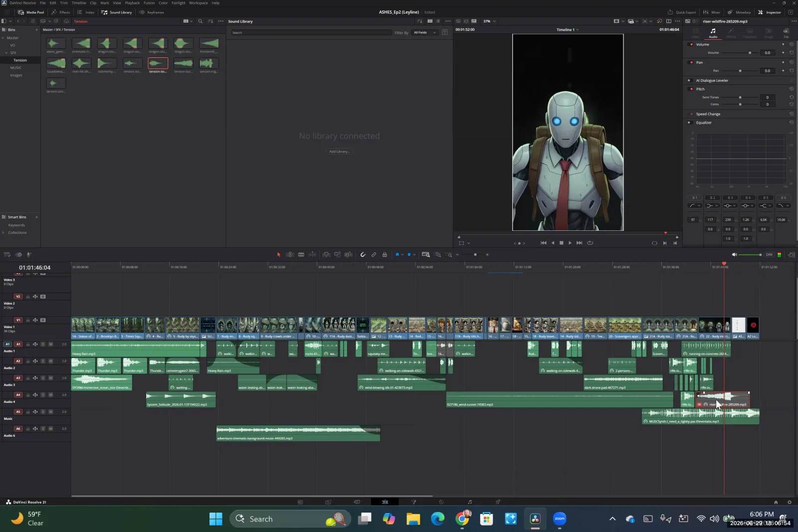Open the Playback menu

click(132, 3)
